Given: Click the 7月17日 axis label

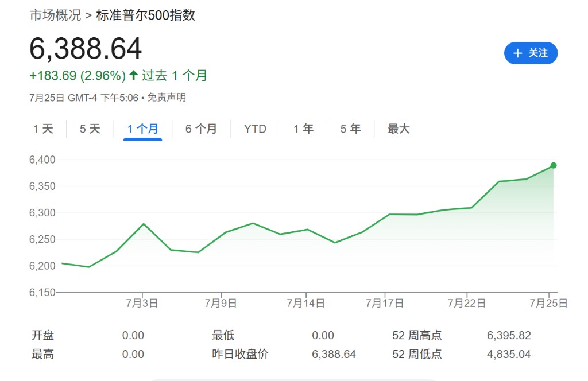Looking at the screenshot, I should point(385,303).
